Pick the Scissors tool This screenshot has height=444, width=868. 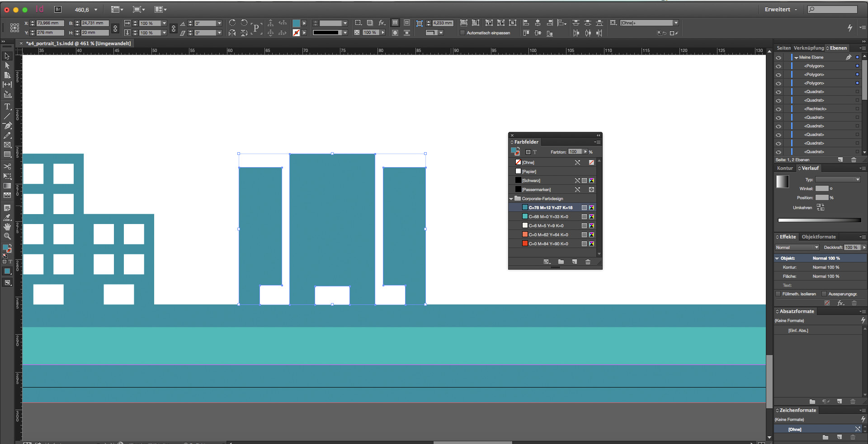(7, 166)
